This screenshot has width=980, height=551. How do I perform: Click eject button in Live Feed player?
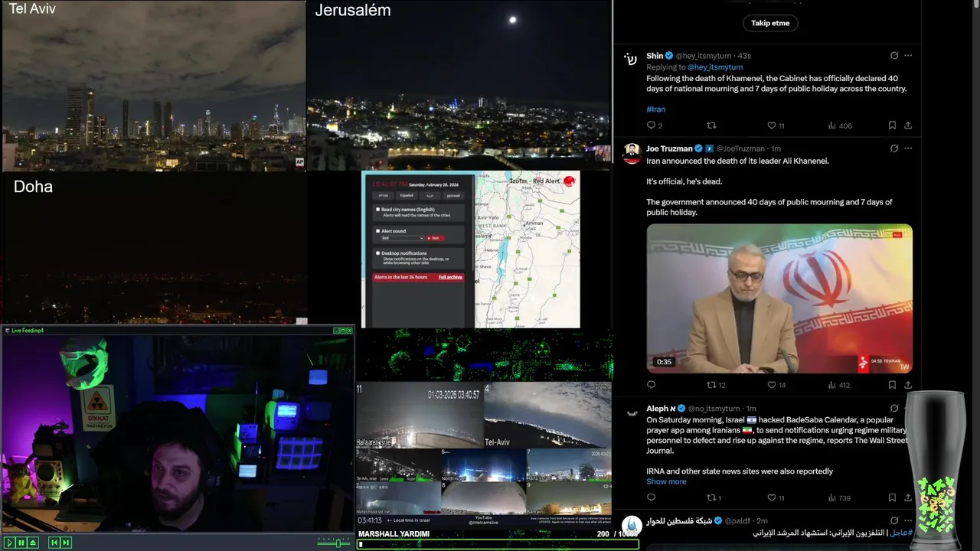click(x=34, y=543)
